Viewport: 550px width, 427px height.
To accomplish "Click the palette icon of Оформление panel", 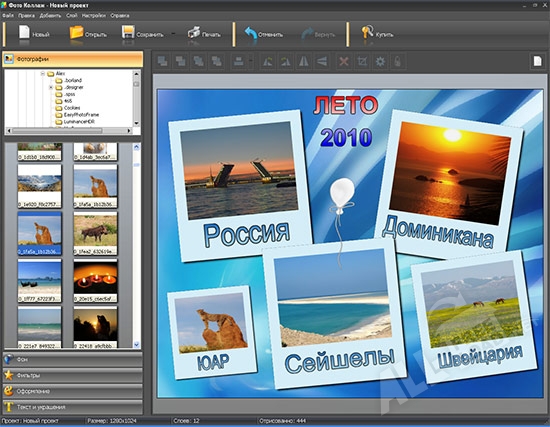I will [x=9, y=391].
